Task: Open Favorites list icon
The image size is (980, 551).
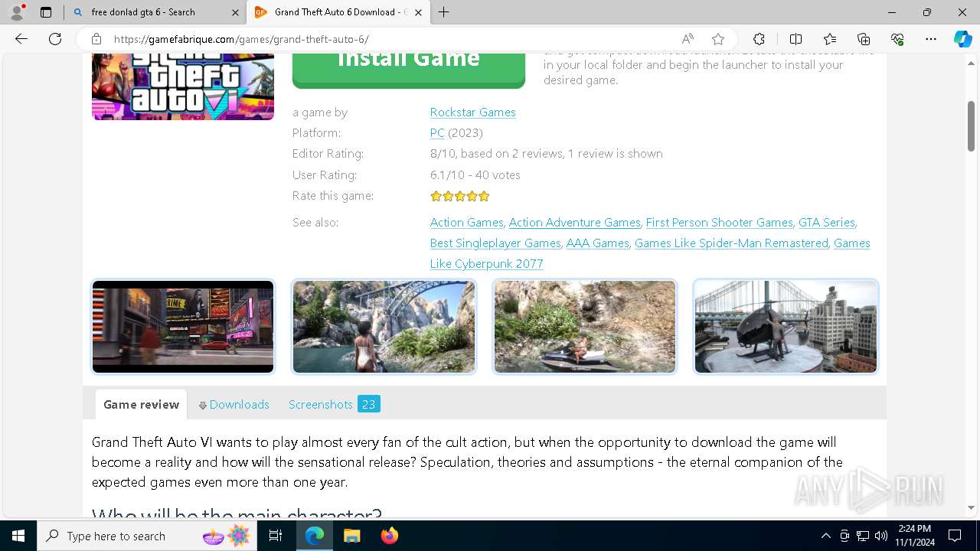Action: [830, 39]
